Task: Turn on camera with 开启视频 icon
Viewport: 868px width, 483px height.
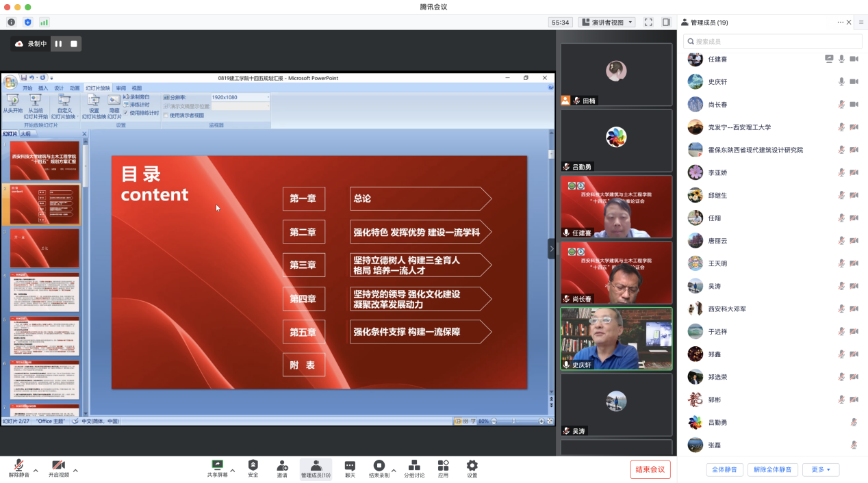Action: [58, 465]
